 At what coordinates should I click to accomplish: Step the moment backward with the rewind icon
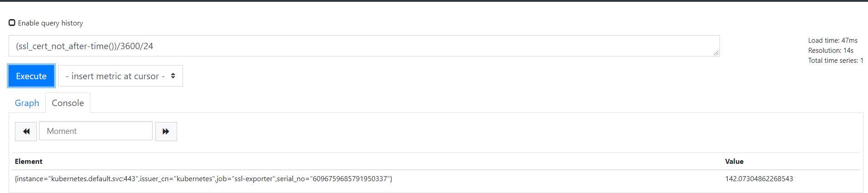pos(26,132)
